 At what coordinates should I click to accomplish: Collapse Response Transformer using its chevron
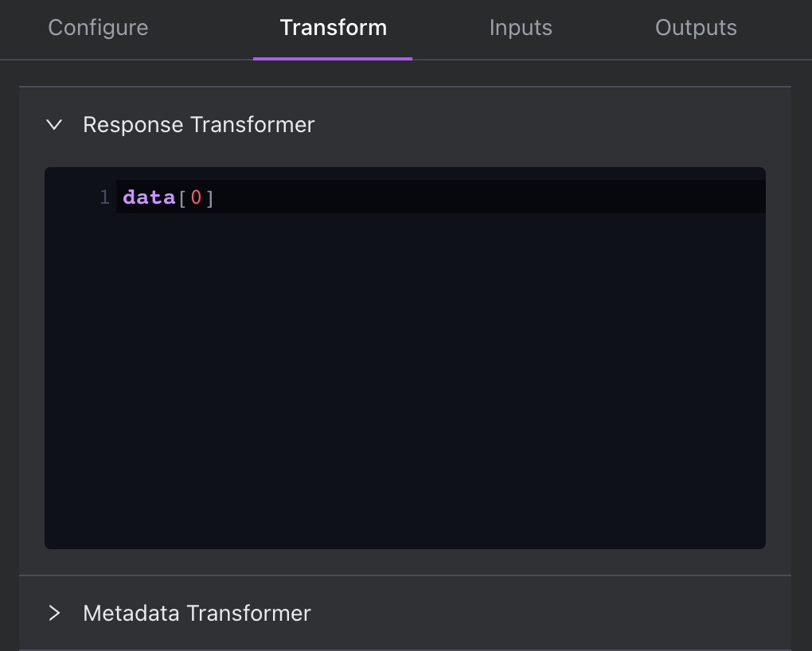[54, 125]
